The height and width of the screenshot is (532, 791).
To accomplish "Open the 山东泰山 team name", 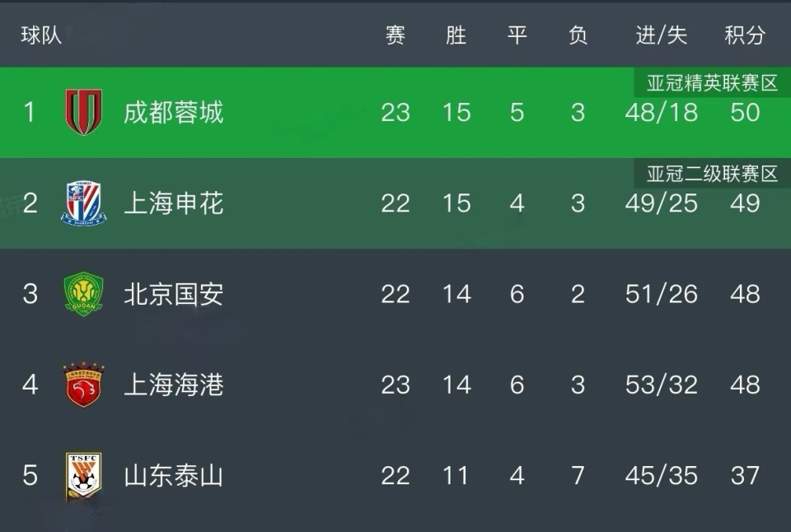I will point(173,475).
